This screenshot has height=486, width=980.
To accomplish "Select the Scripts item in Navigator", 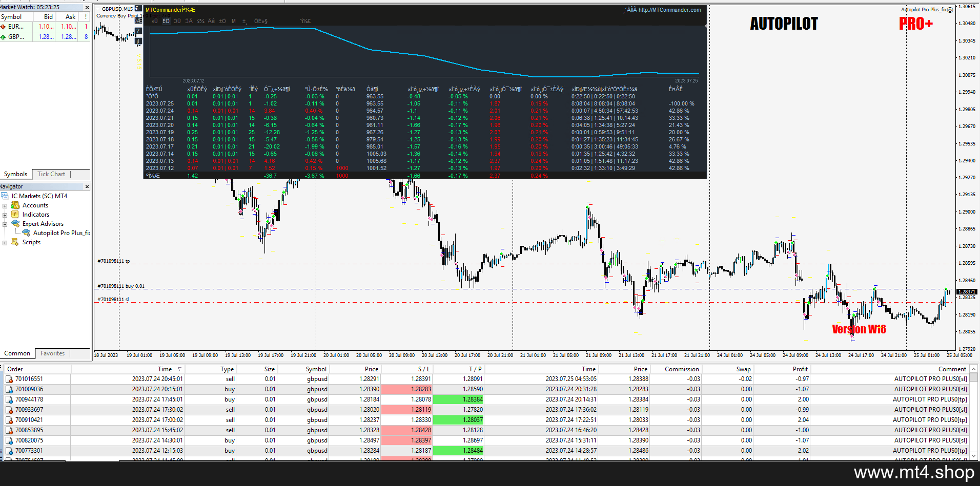I will (x=31, y=242).
